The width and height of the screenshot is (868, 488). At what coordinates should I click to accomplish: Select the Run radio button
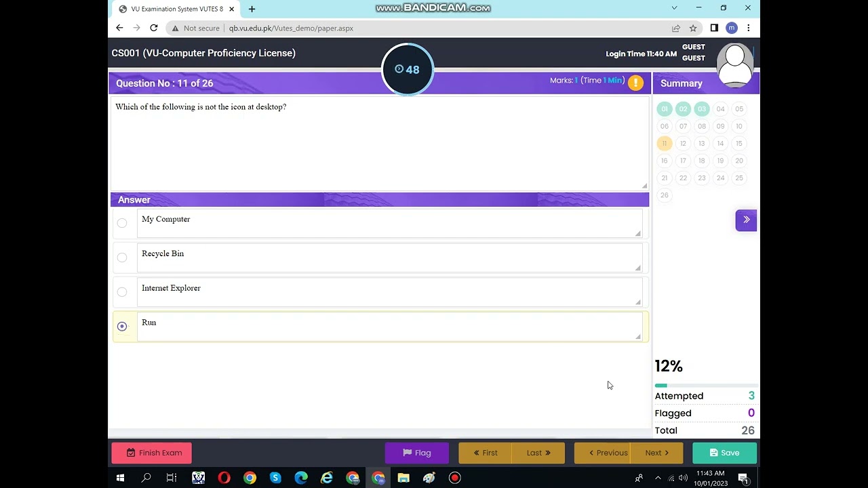tap(122, 326)
